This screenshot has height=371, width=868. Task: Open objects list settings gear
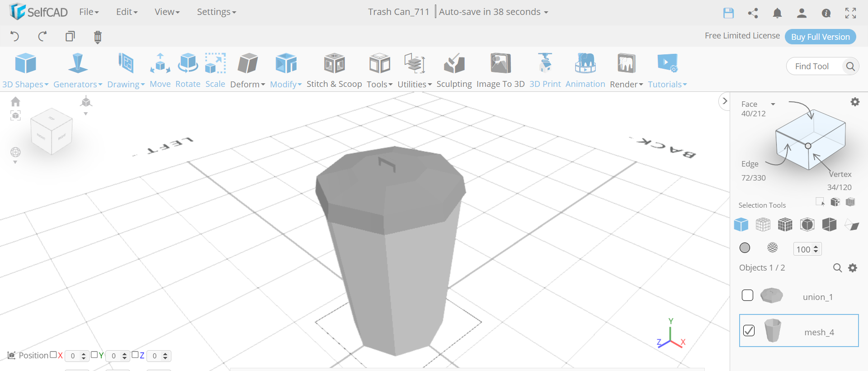point(853,268)
